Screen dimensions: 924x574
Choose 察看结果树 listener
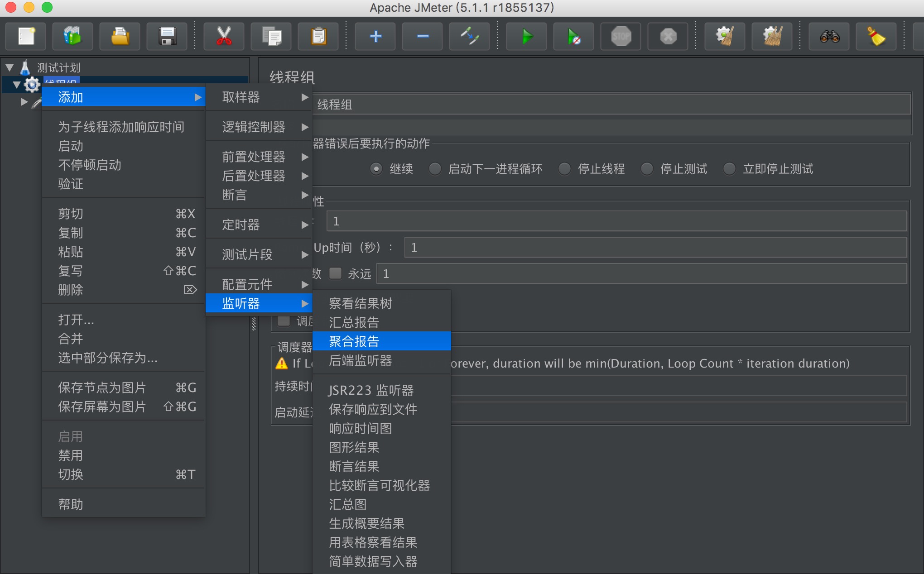point(382,303)
